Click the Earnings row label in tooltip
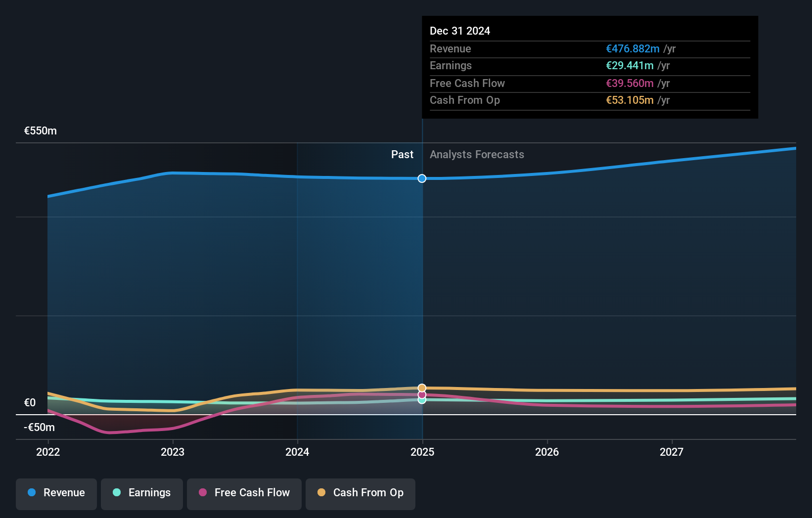Viewport: 812px width, 518px height. click(451, 66)
